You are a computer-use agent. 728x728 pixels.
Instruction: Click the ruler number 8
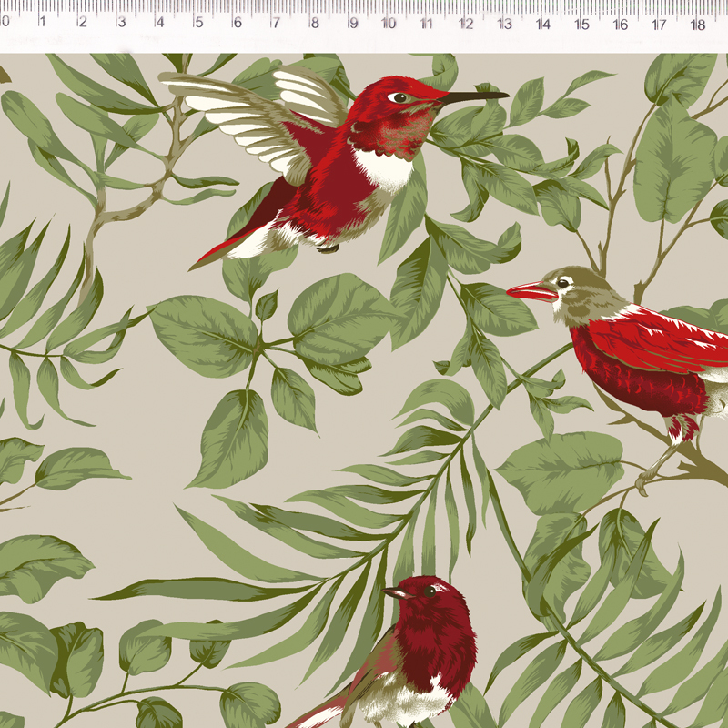point(315,23)
